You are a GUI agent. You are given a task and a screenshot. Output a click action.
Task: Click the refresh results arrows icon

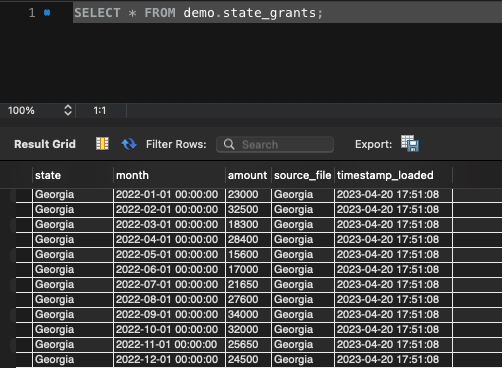tap(129, 144)
